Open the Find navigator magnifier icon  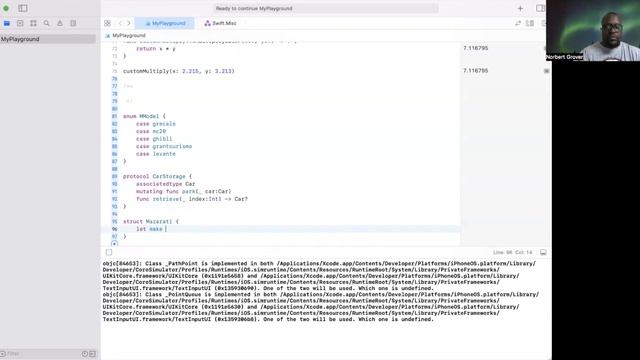tap(47, 23)
